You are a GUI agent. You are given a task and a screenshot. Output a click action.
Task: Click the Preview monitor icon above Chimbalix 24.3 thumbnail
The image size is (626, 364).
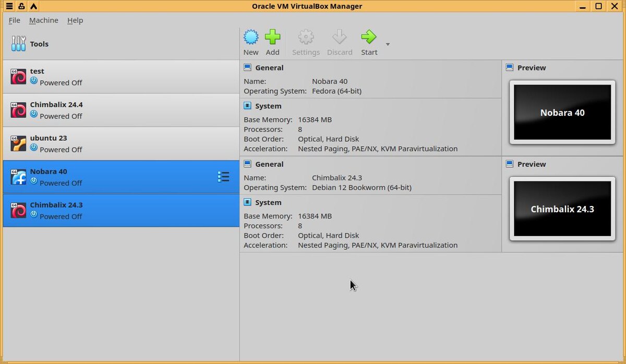pos(510,164)
